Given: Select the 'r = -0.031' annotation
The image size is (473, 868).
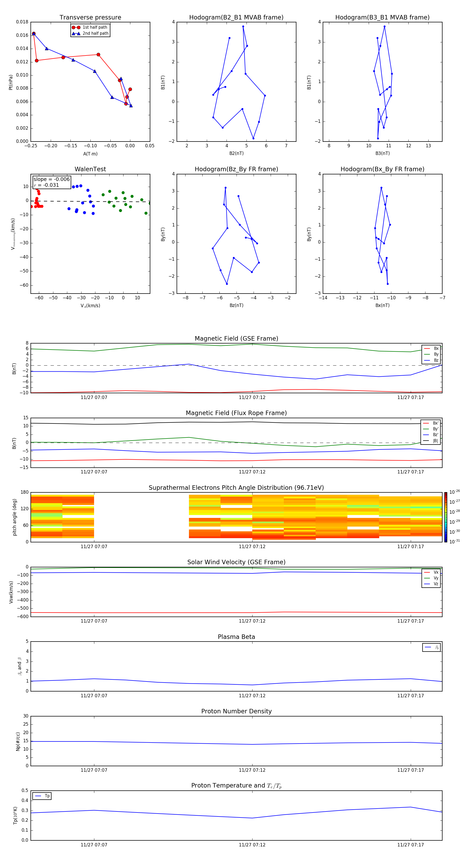Looking at the screenshot, I should point(47,185).
